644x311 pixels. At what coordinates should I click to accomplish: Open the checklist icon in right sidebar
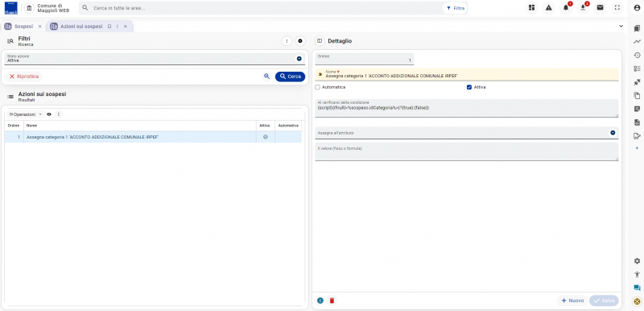click(x=637, y=68)
